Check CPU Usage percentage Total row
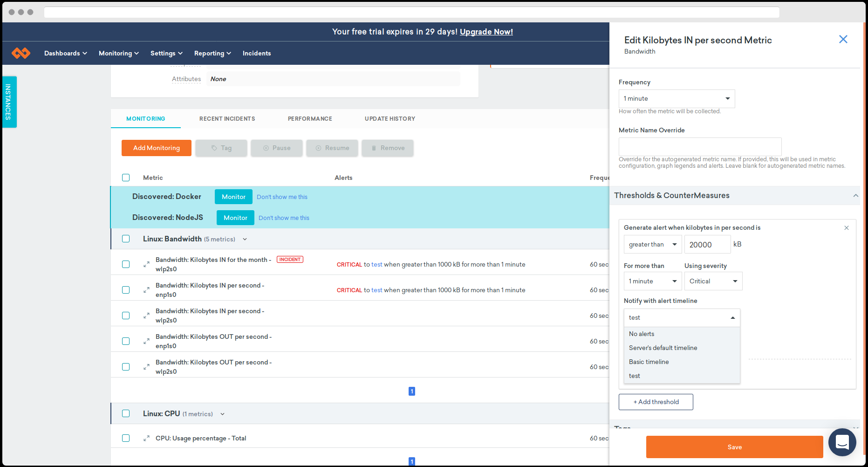Image resolution: width=868 pixels, height=467 pixels. click(126, 438)
